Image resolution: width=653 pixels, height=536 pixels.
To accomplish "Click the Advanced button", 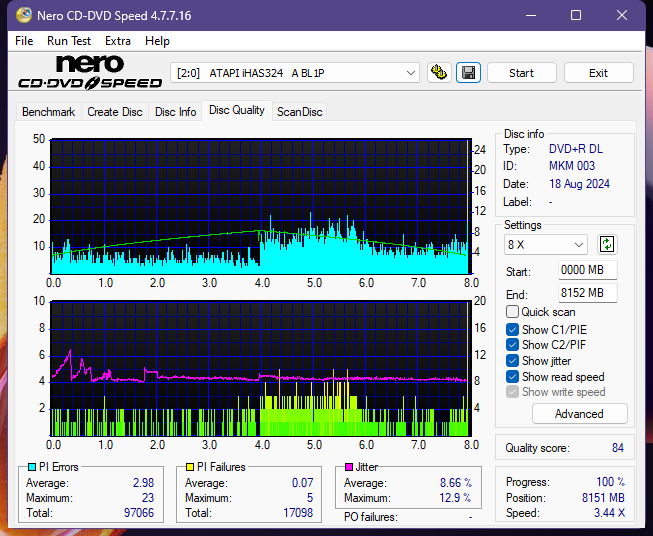I will tap(579, 414).
